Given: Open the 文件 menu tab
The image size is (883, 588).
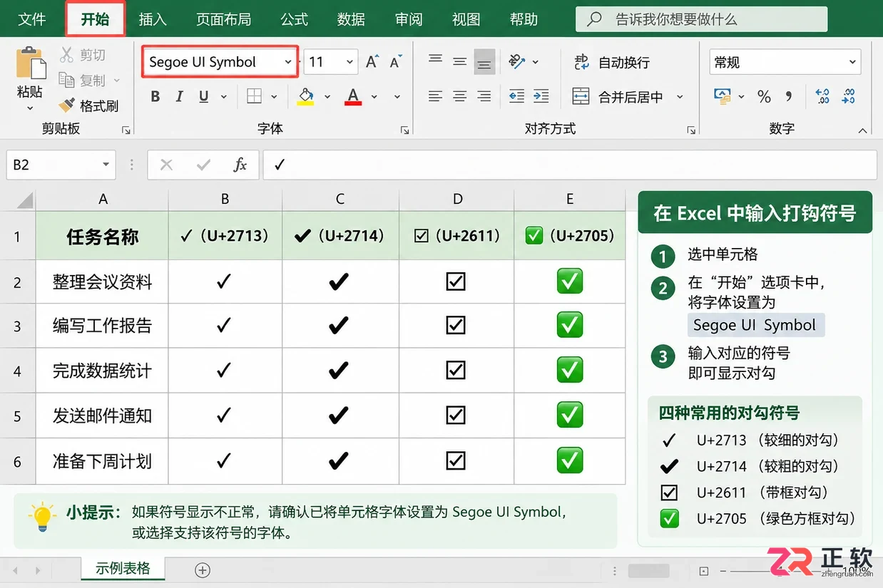Looking at the screenshot, I should pyautogui.click(x=32, y=19).
